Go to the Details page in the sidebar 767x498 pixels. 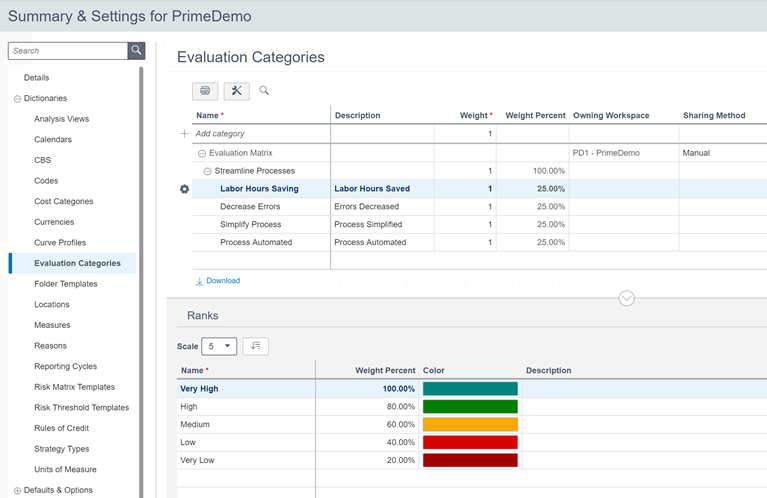(x=36, y=78)
